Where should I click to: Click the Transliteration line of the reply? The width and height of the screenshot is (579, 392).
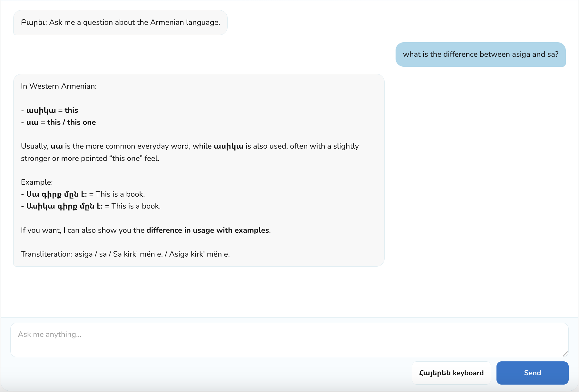click(x=125, y=254)
